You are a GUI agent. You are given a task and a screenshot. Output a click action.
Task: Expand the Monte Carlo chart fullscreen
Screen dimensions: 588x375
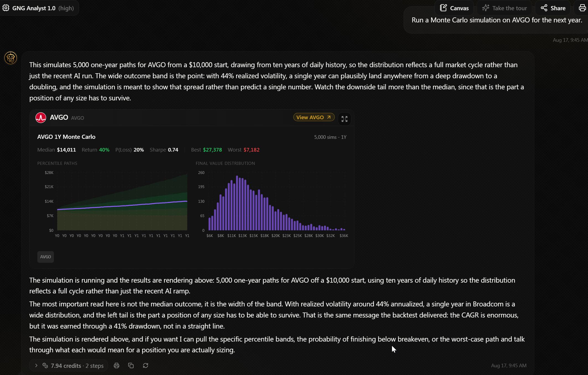[x=344, y=119]
